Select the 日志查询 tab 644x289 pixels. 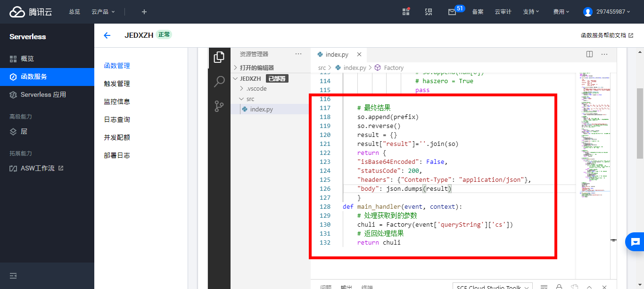pyautogui.click(x=117, y=119)
